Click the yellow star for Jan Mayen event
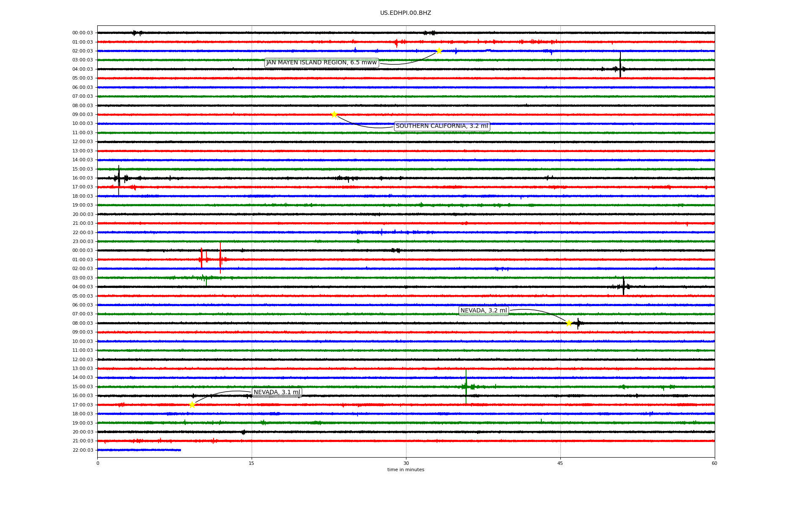The height and width of the screenshot is (508, 812). 439,51
